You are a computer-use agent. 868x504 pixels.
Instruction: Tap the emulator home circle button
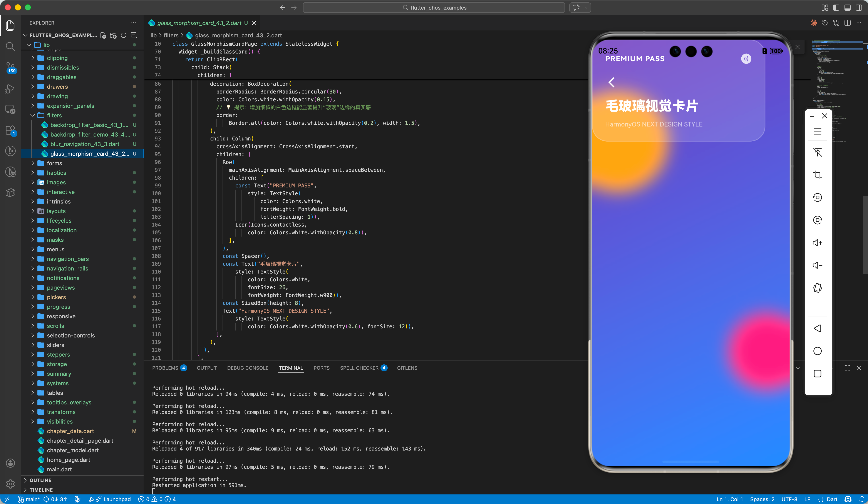(x=817, y=351)
